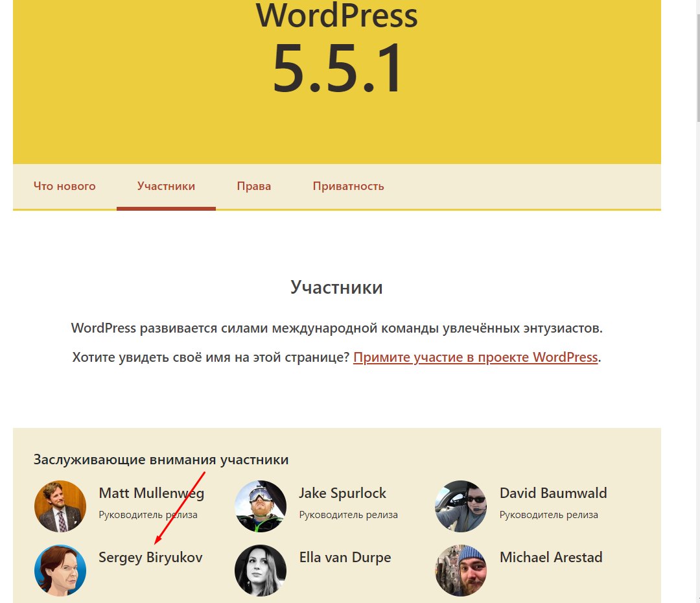Open Michael Arestad's avatar photo

tap(461, 571)
